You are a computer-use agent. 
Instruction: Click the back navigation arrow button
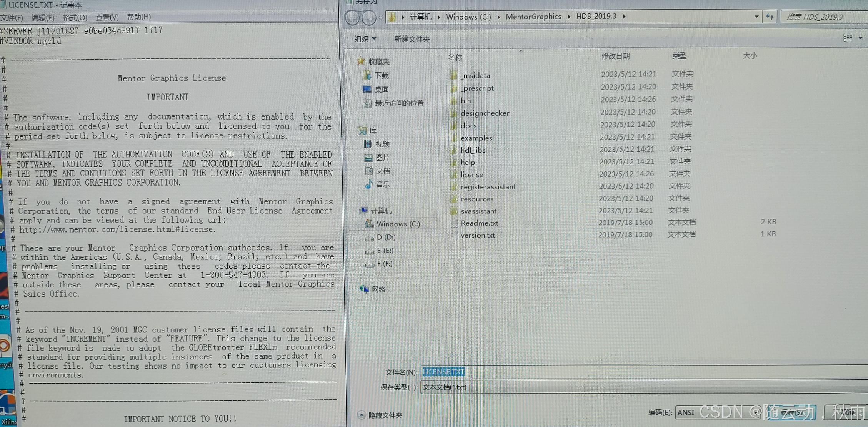point(352,18)
